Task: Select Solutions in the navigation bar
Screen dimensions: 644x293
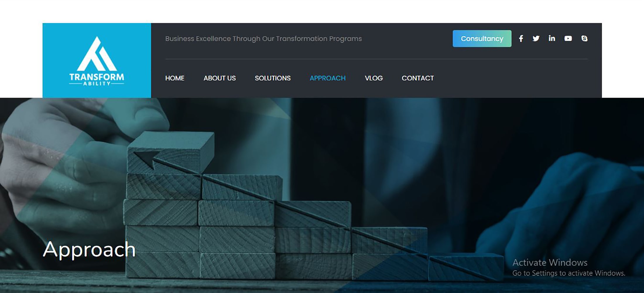Action: 273,78
